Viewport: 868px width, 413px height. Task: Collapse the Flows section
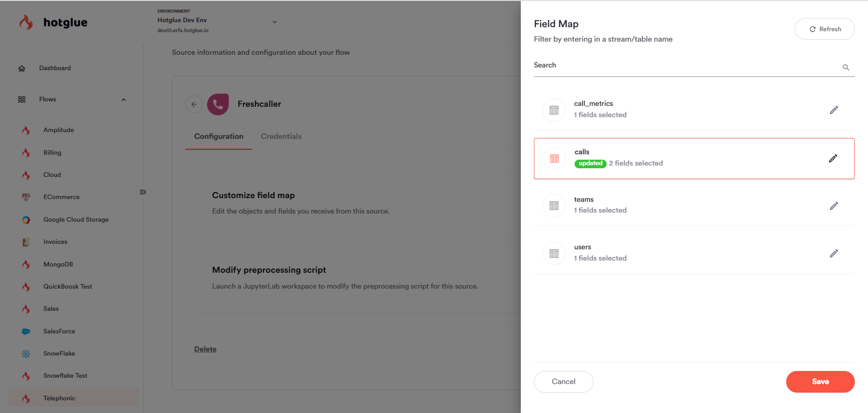click(123, 100)
